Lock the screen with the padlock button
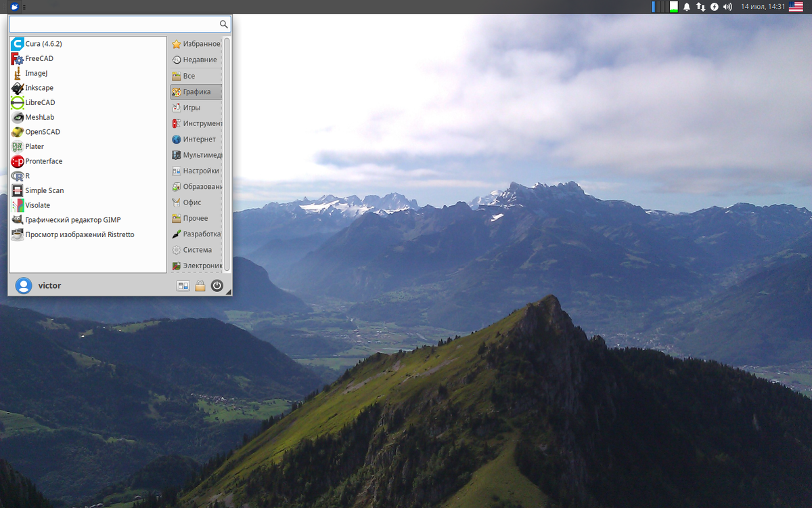Screen dimensions: 812x508 click(200, 286)
